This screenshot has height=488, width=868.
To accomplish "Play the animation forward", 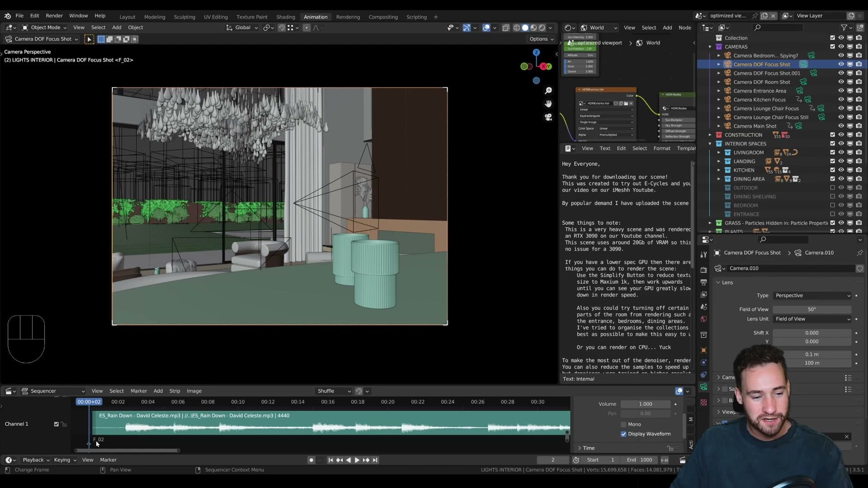I will (357, 460).
